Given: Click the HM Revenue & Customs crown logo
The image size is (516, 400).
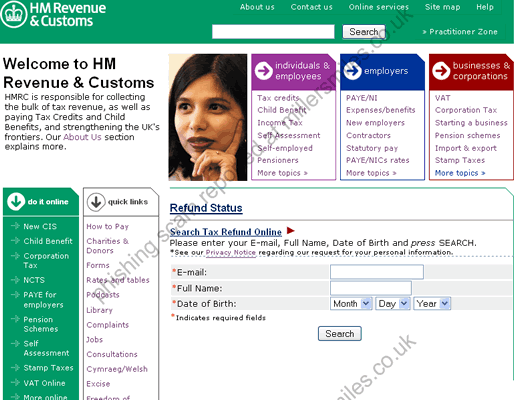Looking at the screenshot, I should [x=14, y=14].
